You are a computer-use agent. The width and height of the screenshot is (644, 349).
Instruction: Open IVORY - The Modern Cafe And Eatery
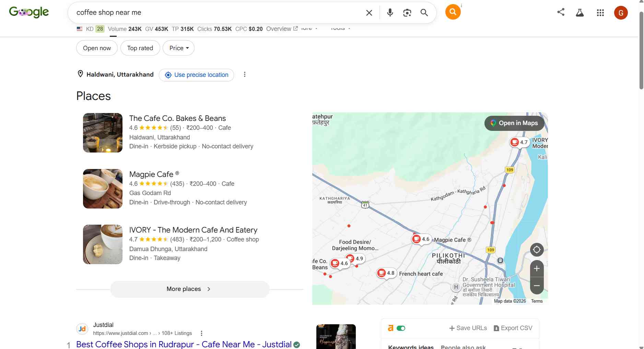click(193, 230)
